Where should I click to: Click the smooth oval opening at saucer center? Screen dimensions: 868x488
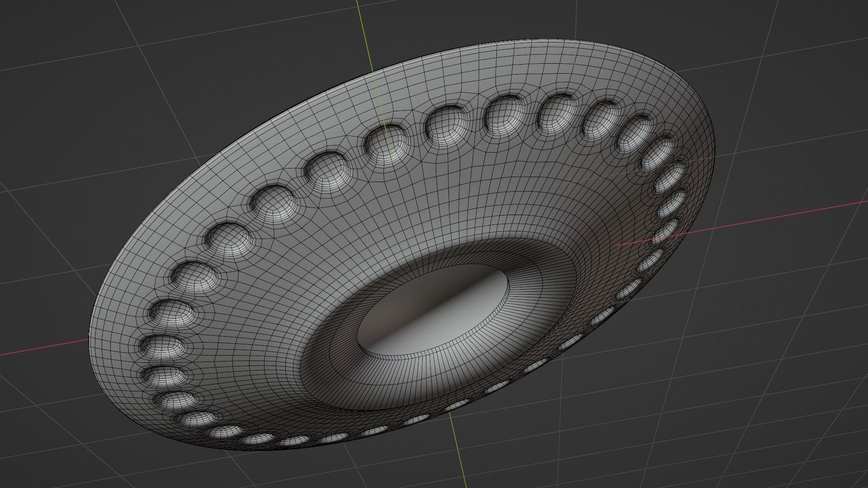(433, 311)
